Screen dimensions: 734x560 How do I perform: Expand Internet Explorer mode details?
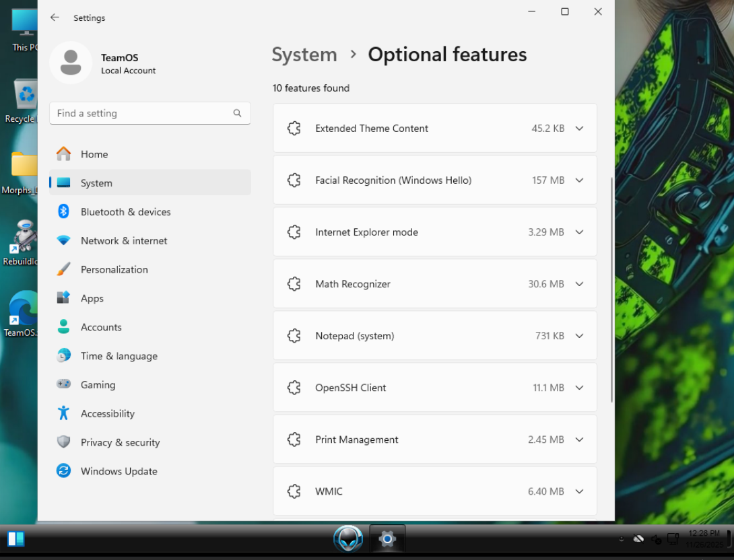pos(578,232)
